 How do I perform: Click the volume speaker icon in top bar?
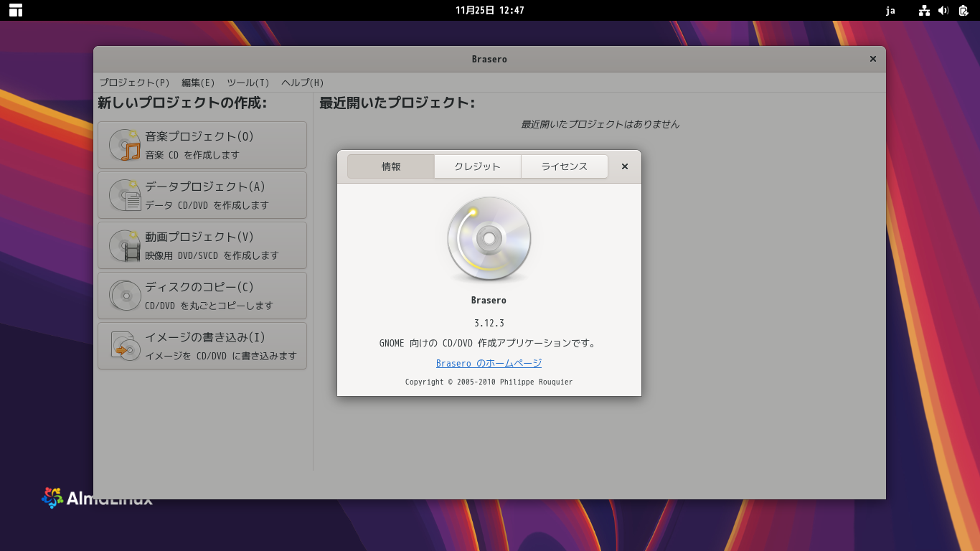[943, 10]
